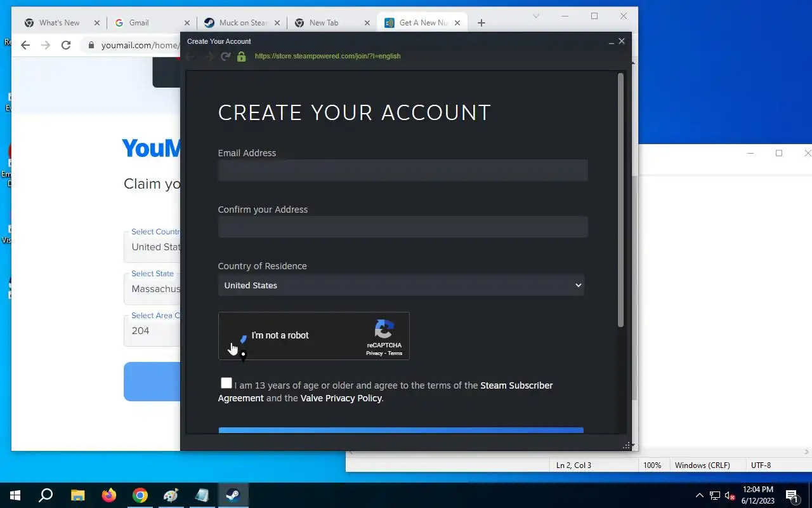Open the Windows Start menu
The width and height of the screenshot is (812, 508).
(15, 495)
